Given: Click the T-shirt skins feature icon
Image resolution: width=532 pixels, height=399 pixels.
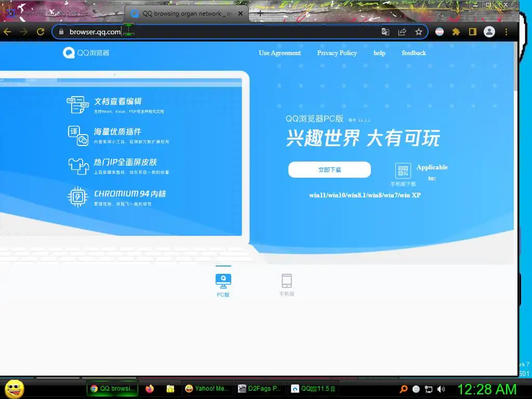Looking at the screenshot, I should (x=79, y=166).
